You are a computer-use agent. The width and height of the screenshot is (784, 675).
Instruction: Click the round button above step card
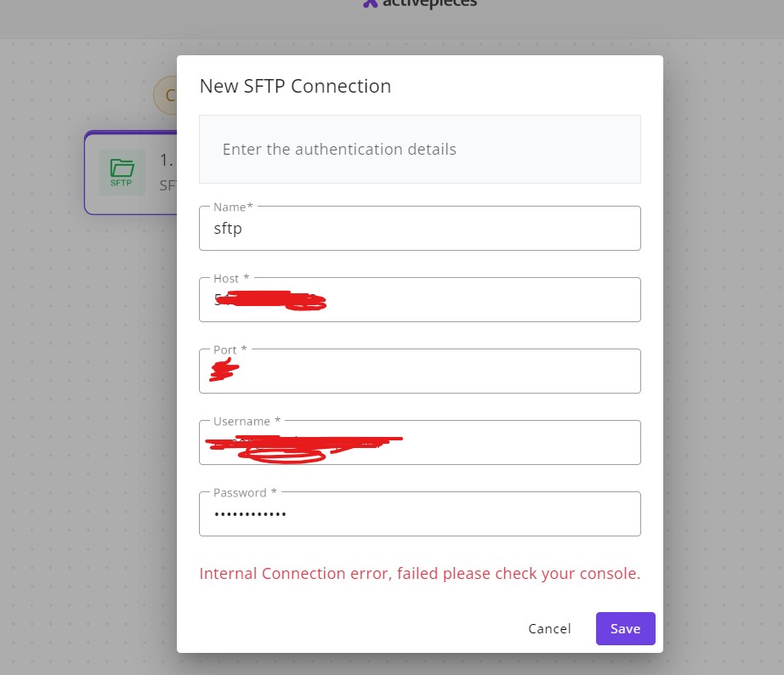click(x=165, y=95)
